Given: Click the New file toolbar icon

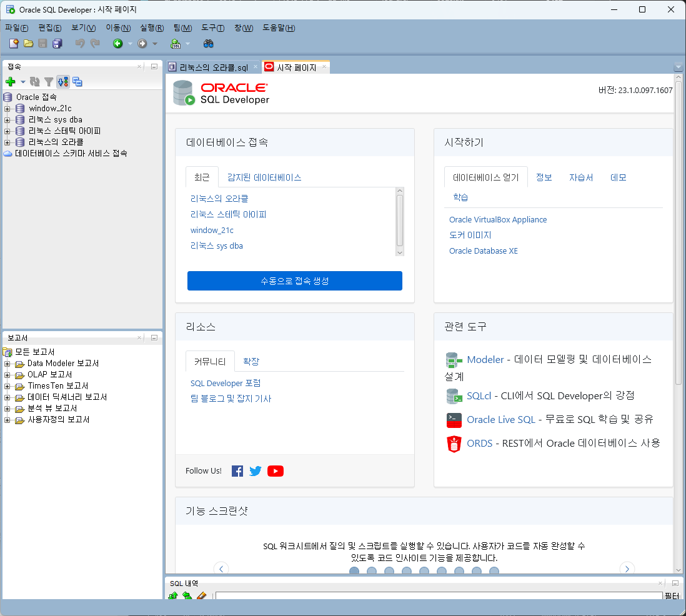Looking at the screenshot, I should [x=14, y=43].
